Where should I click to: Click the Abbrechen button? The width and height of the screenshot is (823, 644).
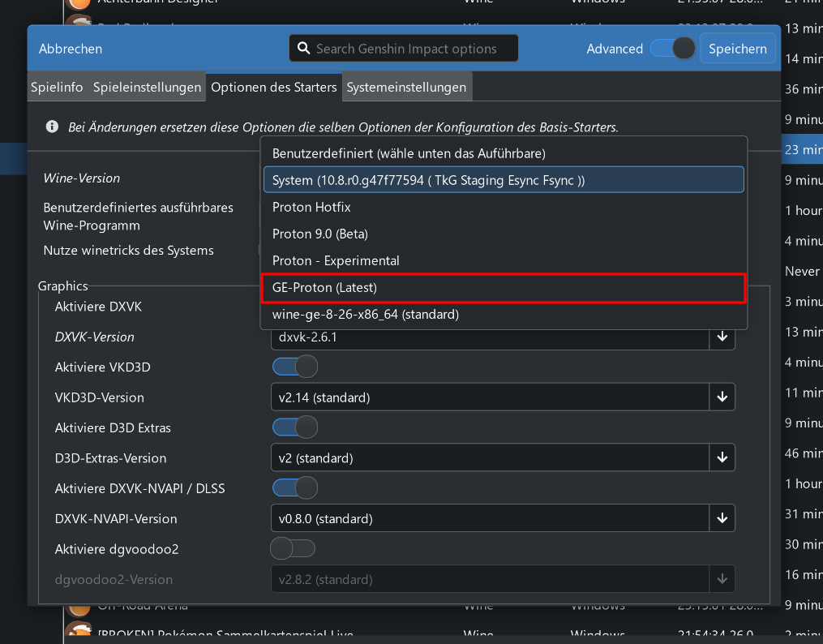(71, 49)
